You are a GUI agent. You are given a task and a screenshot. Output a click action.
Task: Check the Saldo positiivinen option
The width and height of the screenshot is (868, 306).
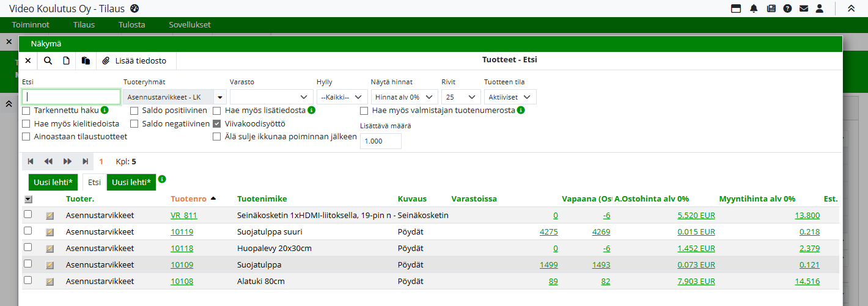[x=134, y=111]
